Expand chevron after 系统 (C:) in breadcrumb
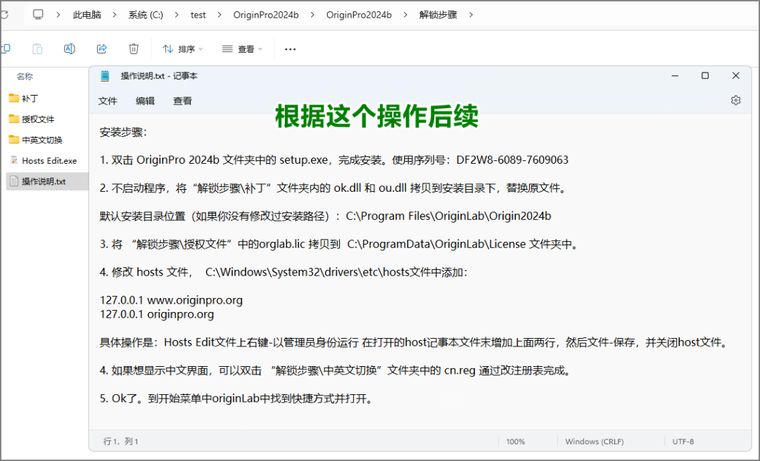 pos(176,15)
